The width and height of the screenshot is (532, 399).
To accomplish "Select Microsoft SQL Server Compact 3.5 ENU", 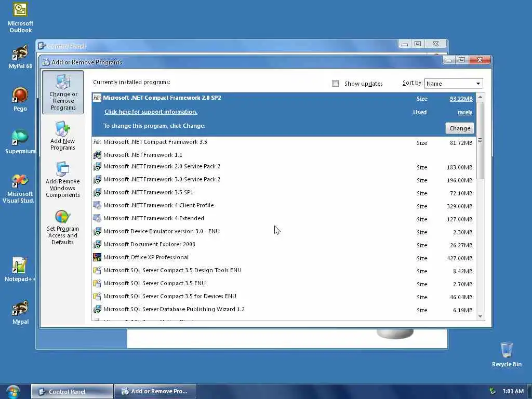I will pos(284,283).
